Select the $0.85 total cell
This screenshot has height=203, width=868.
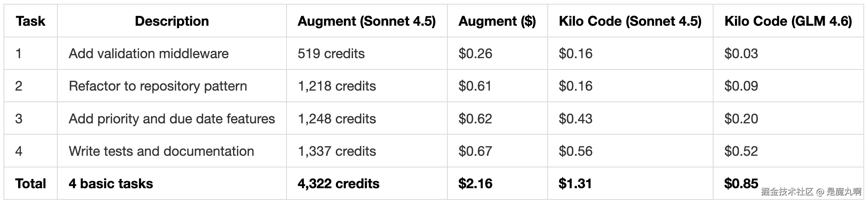click(x=788, y=184)
